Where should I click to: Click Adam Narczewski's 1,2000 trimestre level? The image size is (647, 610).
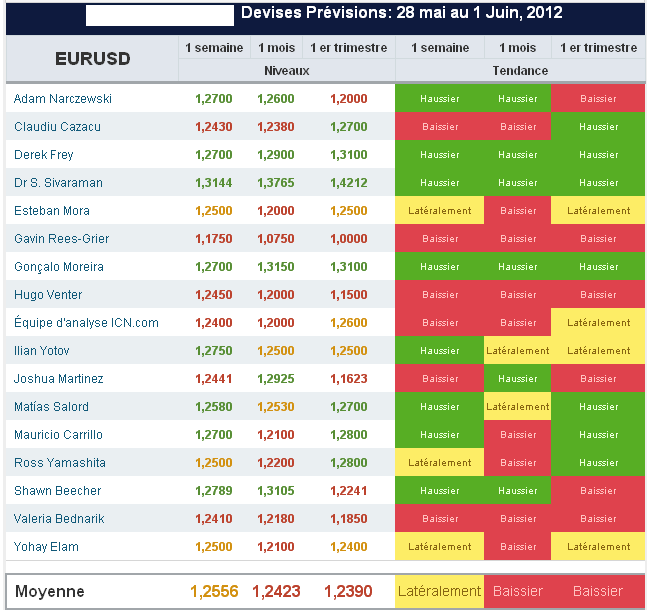349,99
